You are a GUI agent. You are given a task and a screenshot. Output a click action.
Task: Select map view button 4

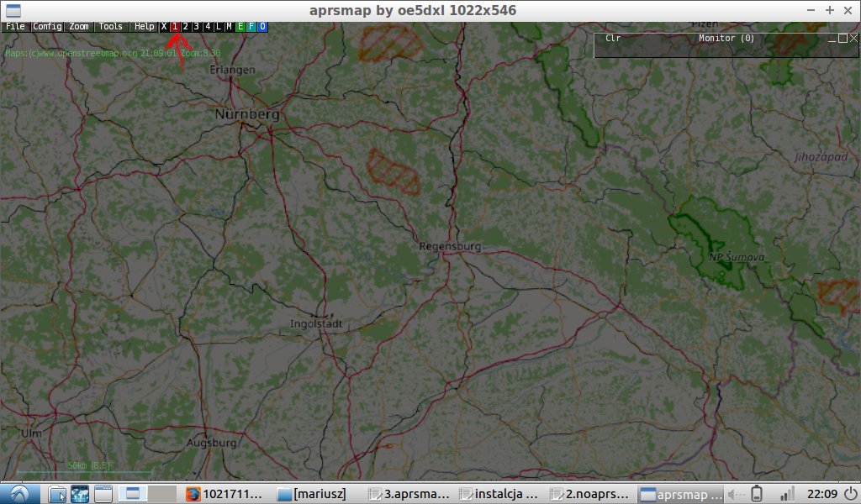pos(208,26)
